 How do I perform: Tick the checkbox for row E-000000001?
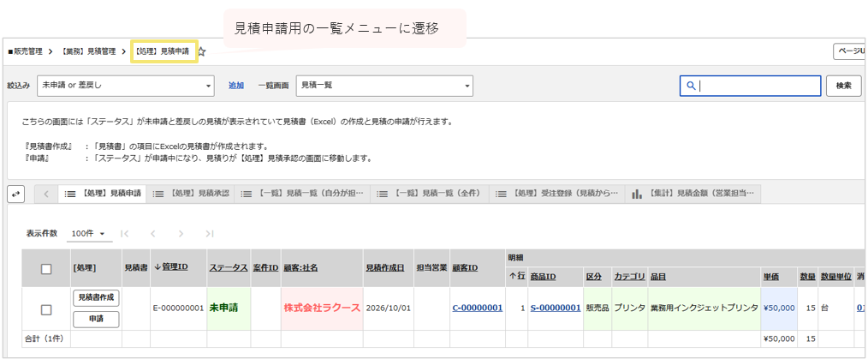(x=46, y=309)
